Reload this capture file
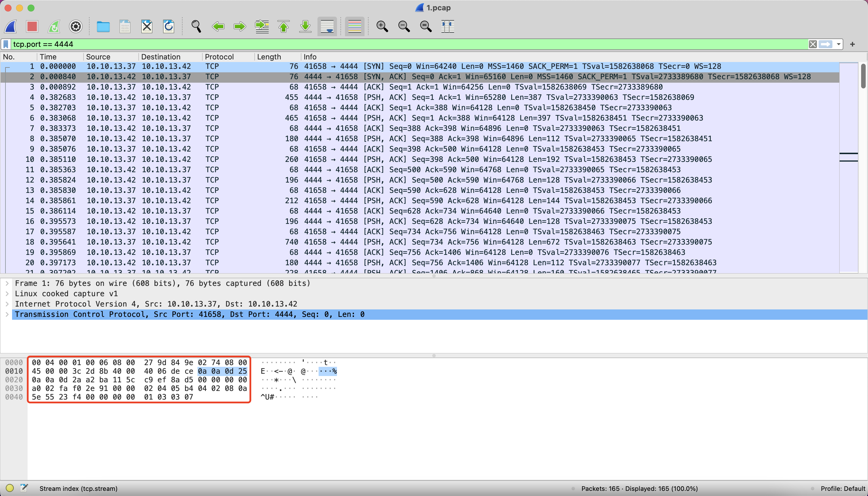The image size is (868, 496). pos(168,26)
